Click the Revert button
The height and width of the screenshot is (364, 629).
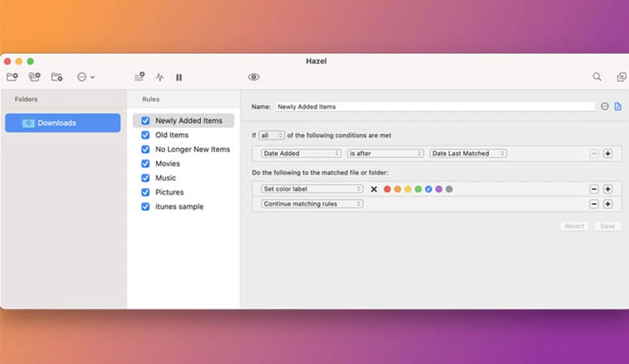click(574, 226)
